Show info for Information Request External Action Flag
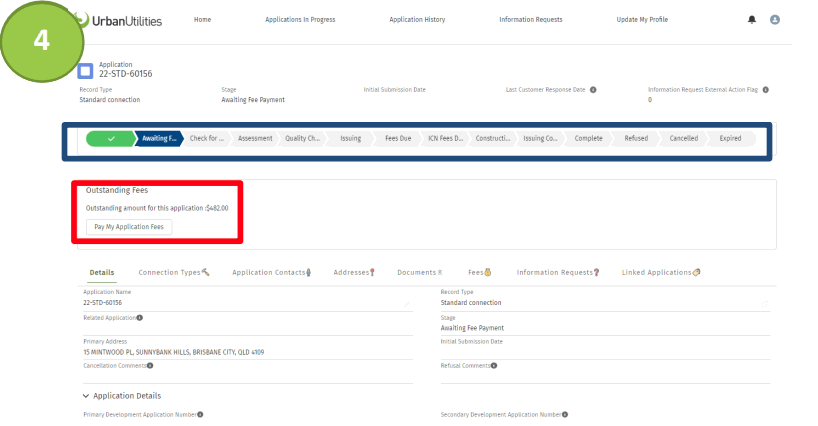This screenshot has width=818, height=426. coord(765,90)
